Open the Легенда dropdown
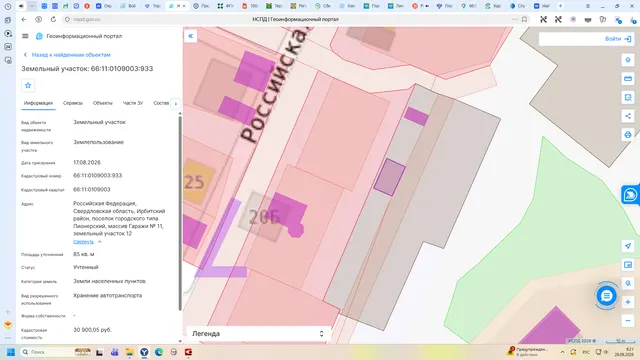640x360 pixels. [258, 333]
